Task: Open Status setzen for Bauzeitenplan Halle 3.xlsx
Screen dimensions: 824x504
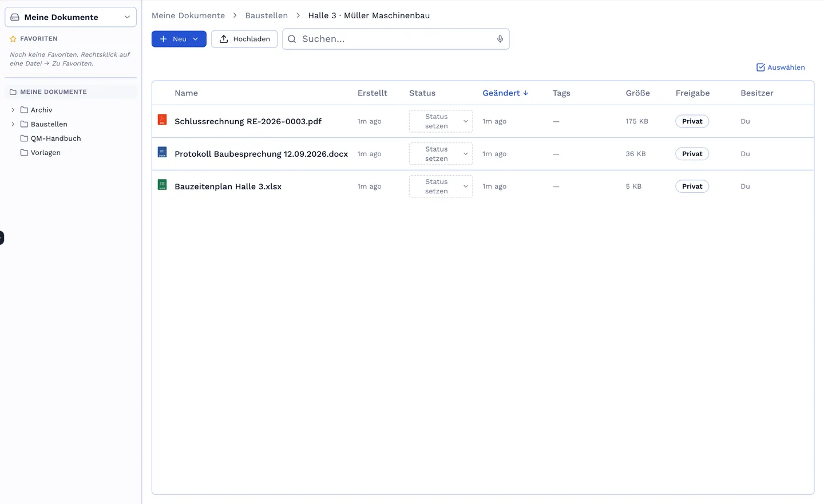Action: 441,186
